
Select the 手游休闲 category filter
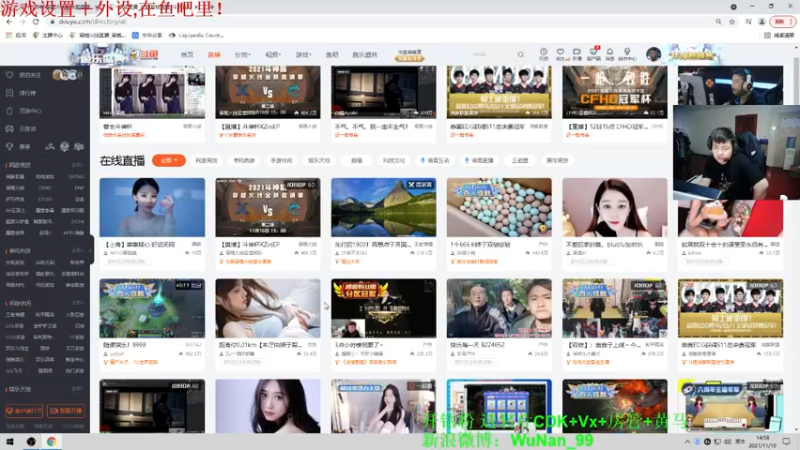point(281,160)
